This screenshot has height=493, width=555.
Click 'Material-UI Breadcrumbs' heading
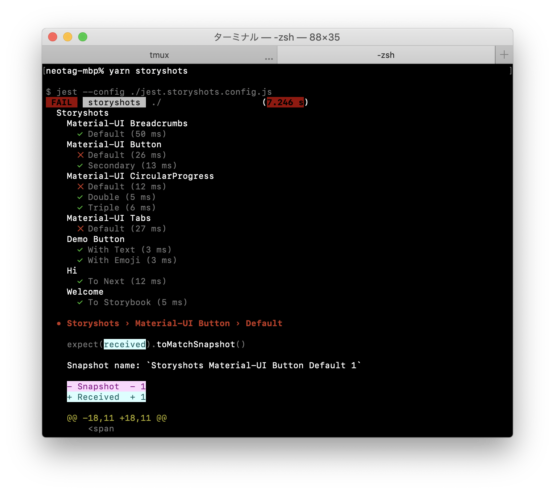tap(127, 124)
